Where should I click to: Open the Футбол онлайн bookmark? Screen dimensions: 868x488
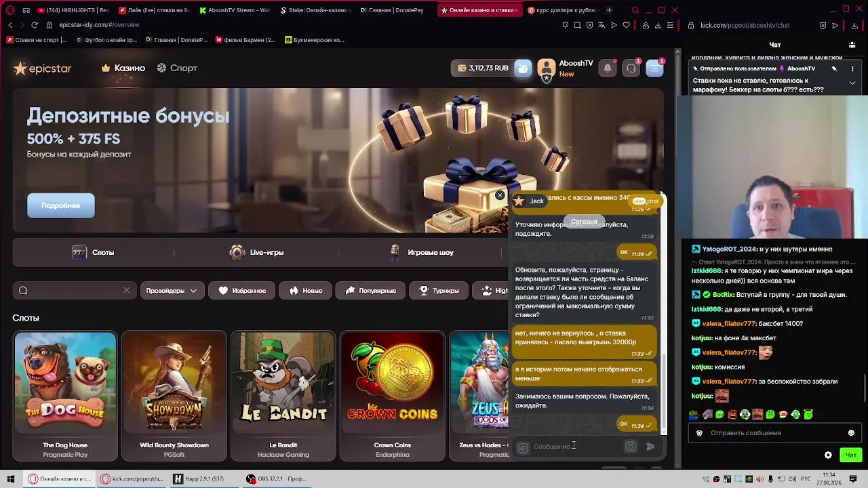coord(106,40)
